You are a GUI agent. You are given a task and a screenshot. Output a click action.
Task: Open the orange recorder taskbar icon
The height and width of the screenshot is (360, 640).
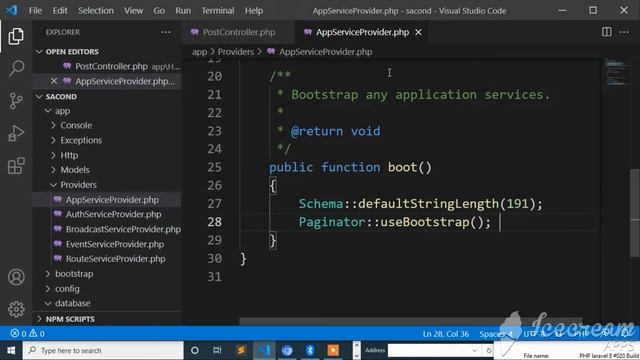point(333,351)
